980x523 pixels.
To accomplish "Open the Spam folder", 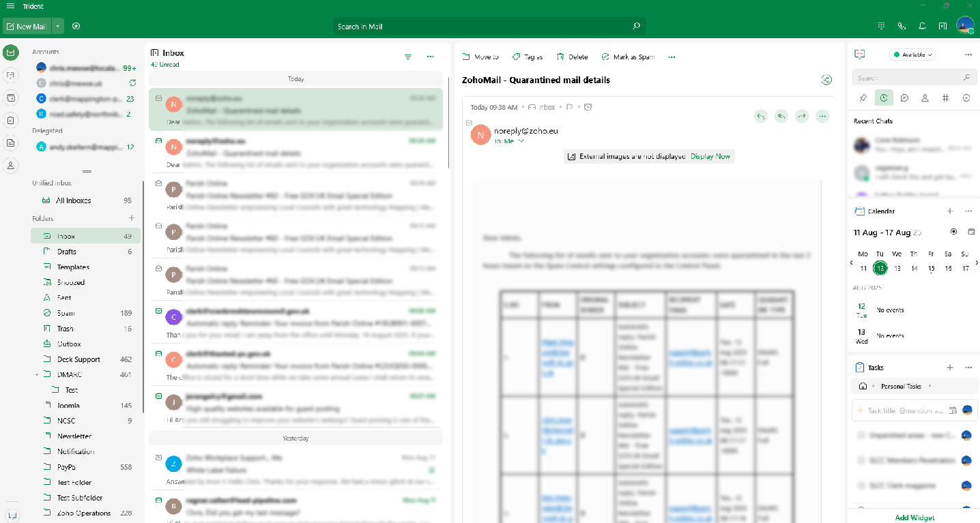I will point(85,313).
